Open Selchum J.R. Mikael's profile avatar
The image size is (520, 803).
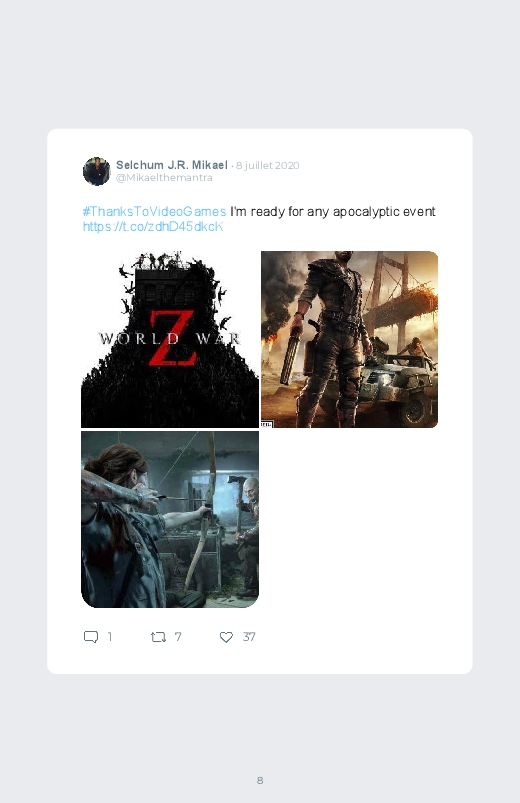96,171
